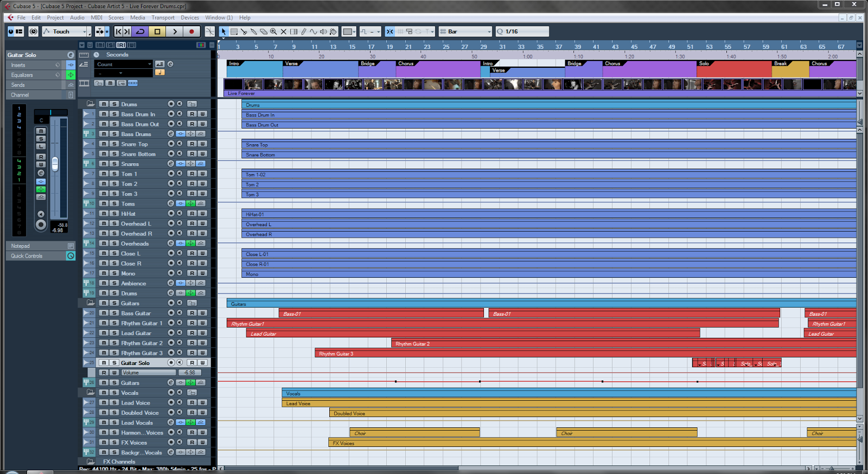Open the Project menu

pos(55,17)
